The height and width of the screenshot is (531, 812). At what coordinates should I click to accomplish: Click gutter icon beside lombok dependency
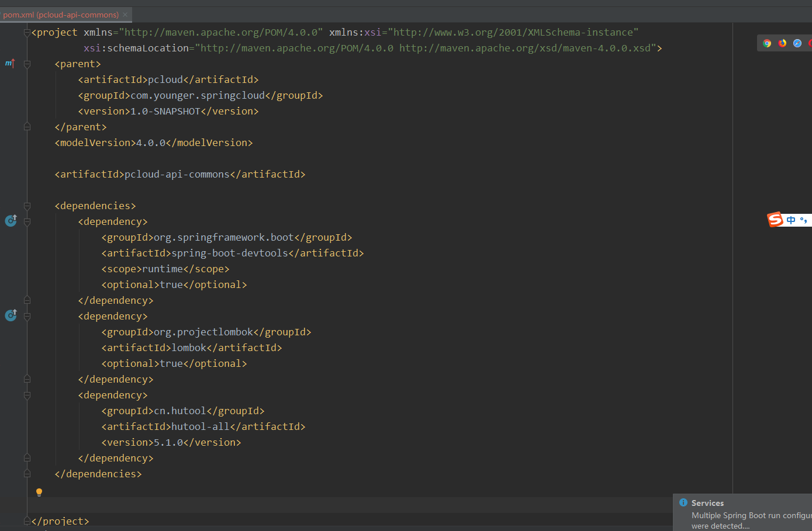point(11,315)
